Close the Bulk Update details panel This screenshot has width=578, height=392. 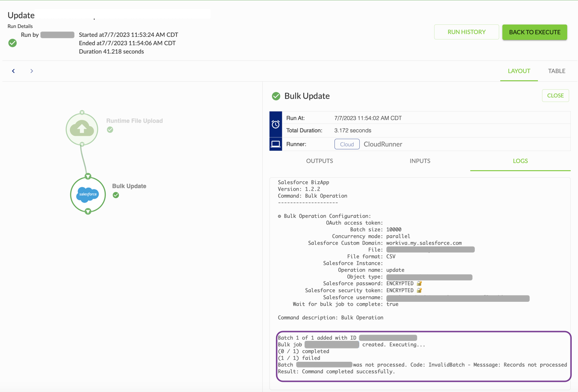coord(555,96)
